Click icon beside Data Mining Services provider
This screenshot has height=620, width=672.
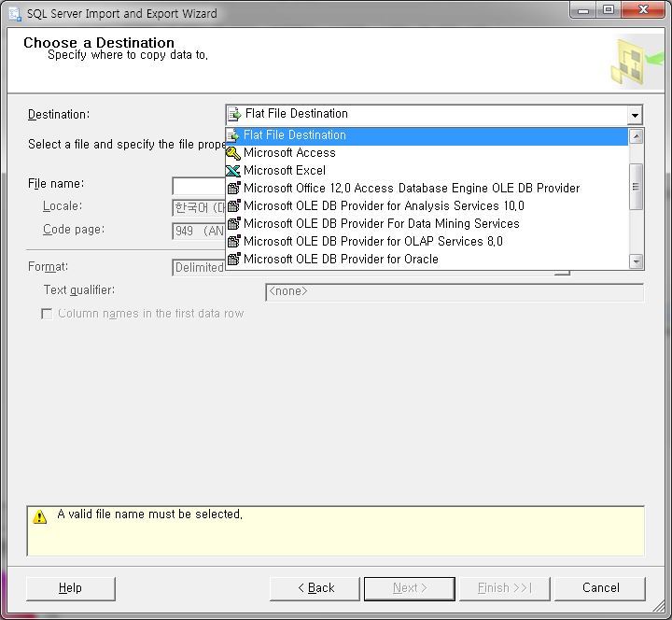(233, 223)
